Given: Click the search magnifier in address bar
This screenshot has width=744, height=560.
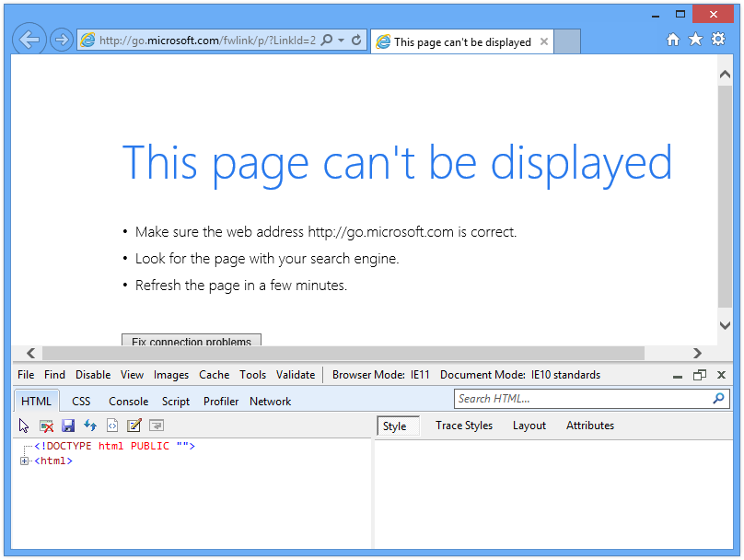Looking at the screenshot, I should 327,40.
